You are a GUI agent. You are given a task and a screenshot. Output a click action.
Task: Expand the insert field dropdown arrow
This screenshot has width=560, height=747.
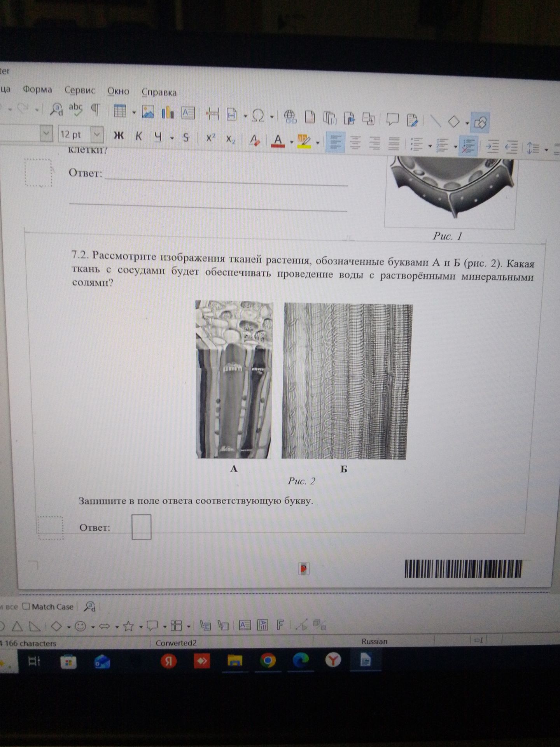(x=245, y=116)
